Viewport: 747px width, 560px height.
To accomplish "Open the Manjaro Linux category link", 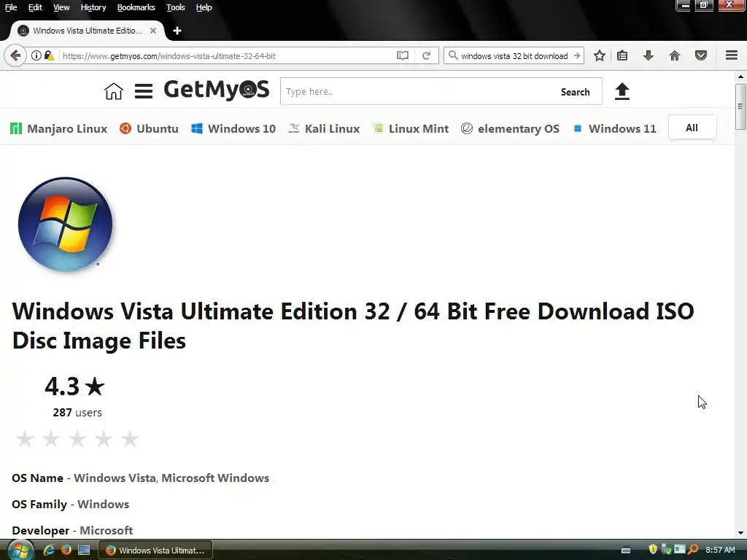I will 58,128.
